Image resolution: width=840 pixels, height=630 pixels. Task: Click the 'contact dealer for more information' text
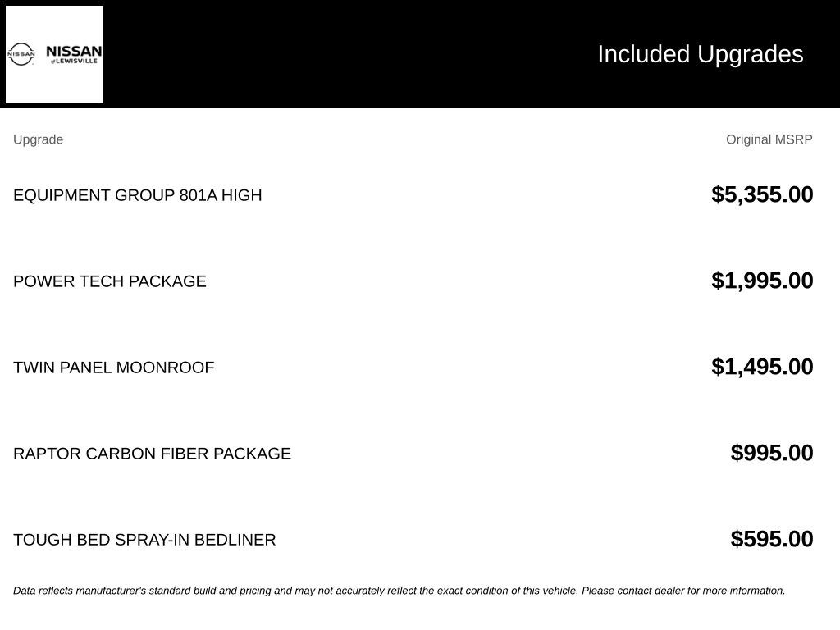click(x=701, y=591)
